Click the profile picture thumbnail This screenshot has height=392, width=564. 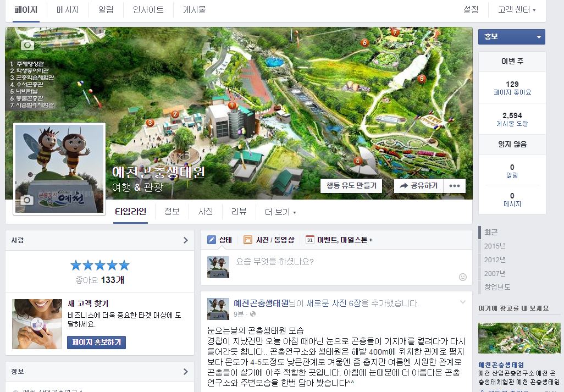59,169
